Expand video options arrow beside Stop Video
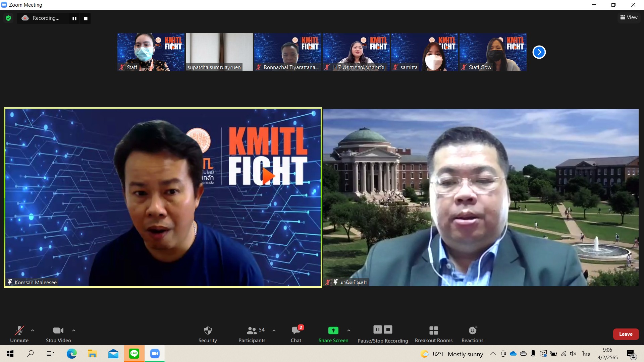 click(74, 330)
